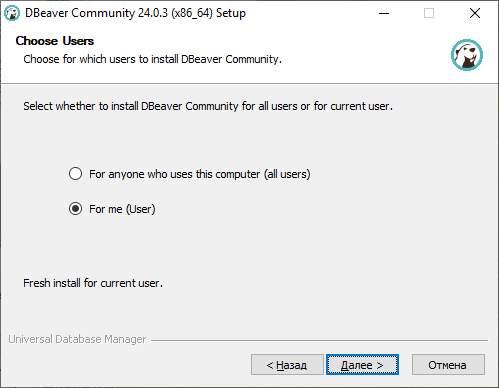Click the 'Fresh install for current user.' status text

pos(93,283)
